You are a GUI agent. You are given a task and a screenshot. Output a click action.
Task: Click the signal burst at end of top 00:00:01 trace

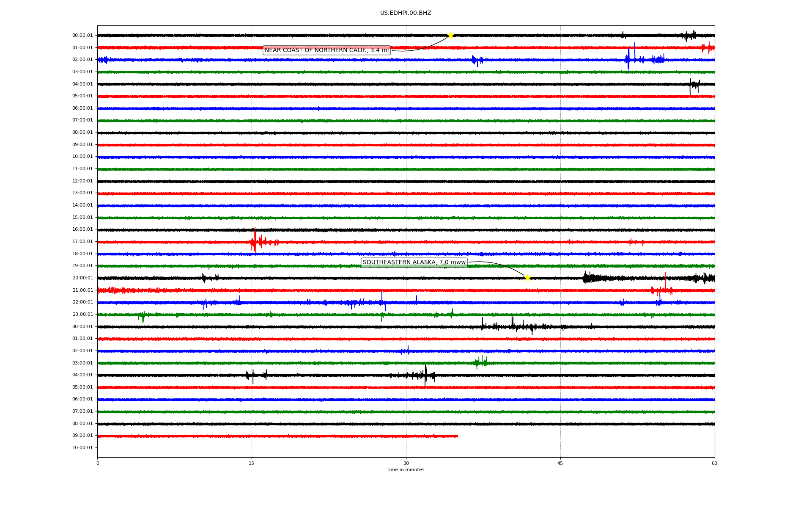click(689, 36)
